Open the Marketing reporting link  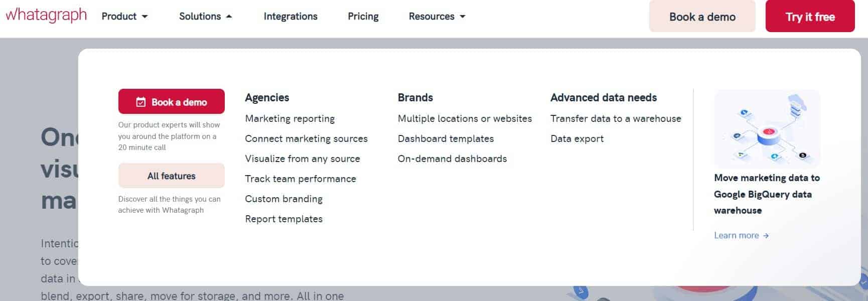click(x=290, y=118)
